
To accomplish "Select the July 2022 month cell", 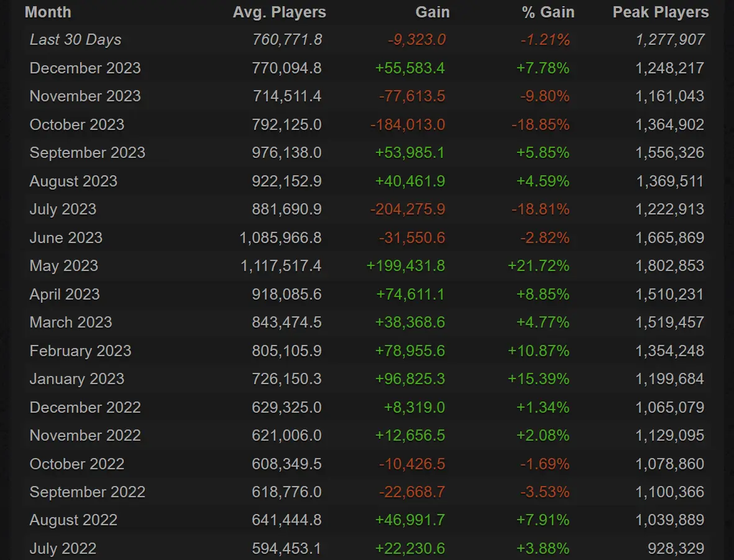I will pos(63,548).
